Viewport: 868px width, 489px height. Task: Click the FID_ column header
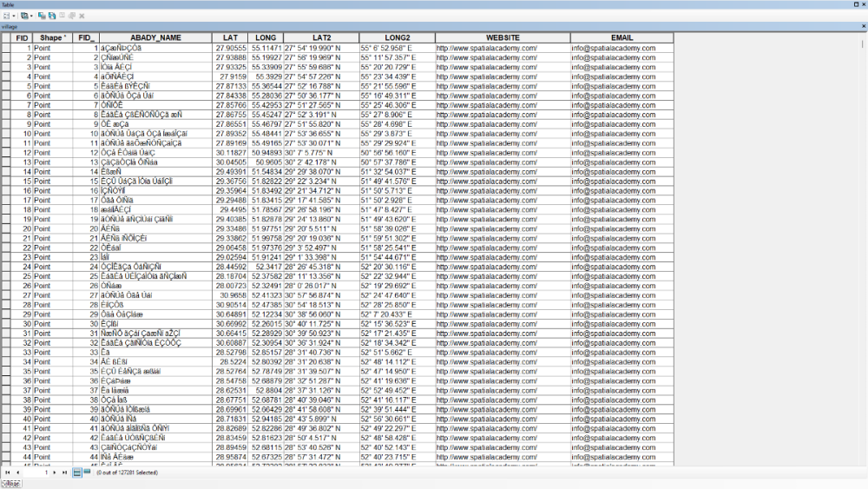point(86,37)
